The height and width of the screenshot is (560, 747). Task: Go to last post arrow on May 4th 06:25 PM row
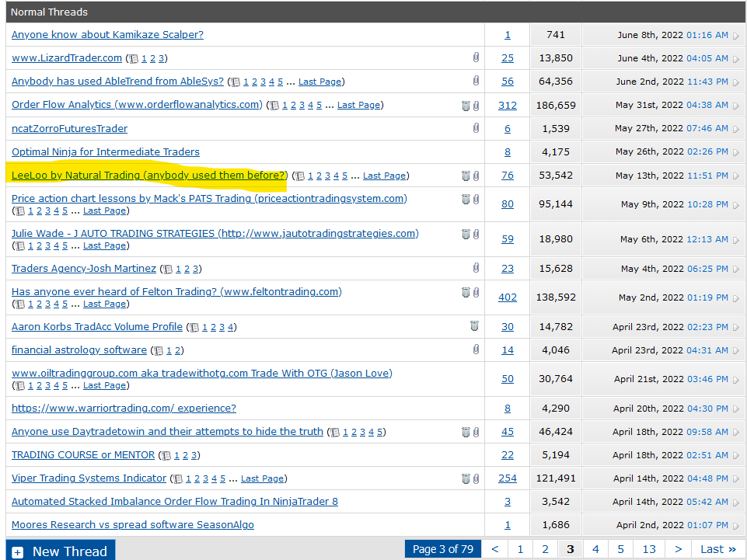point(736,270)
